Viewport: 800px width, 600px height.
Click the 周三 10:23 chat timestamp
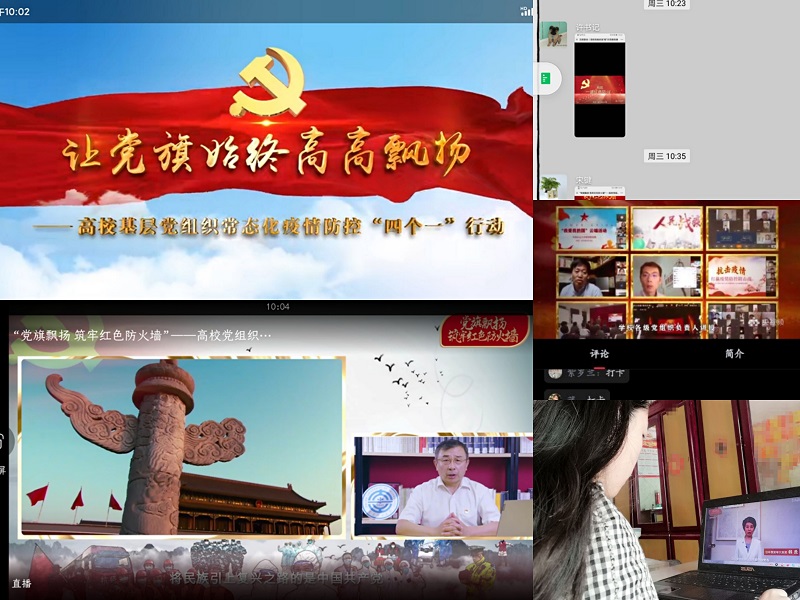click(x=667, y=4)
